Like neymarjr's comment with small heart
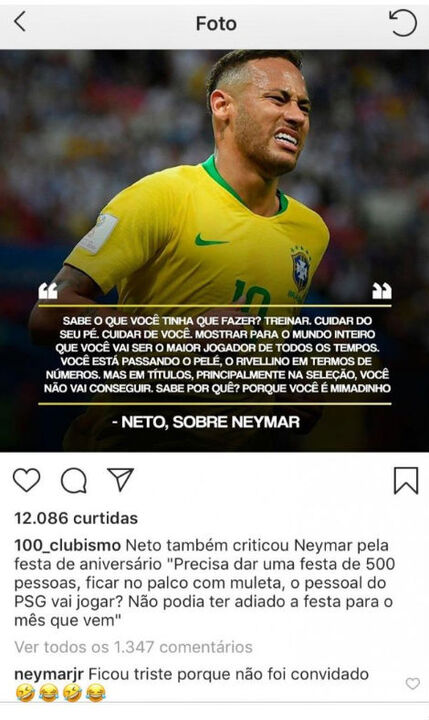This screenshot has width=429, height=720. [x=412, y=684]
